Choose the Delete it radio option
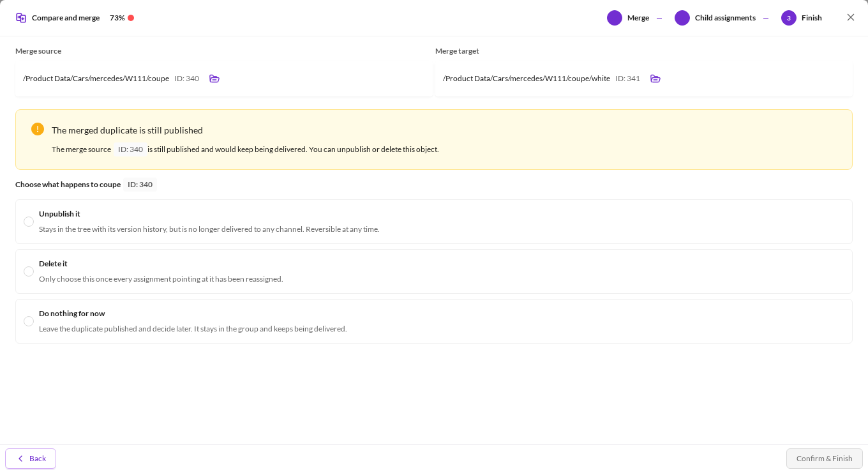 click(29, 271)
